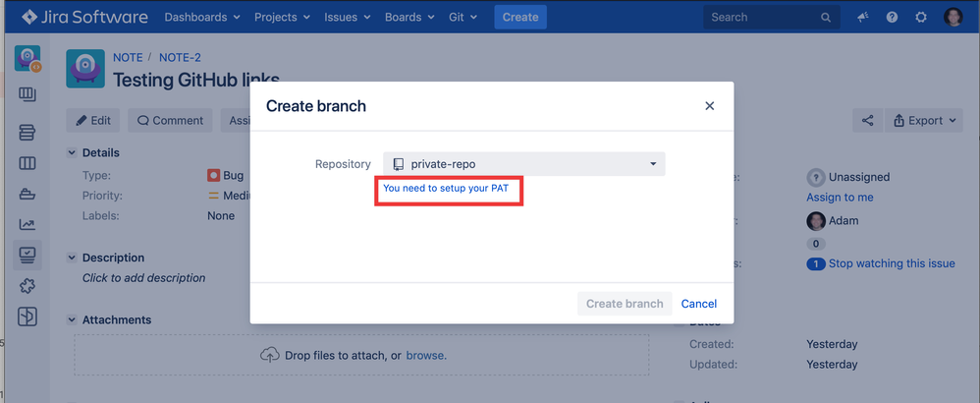Open the reports chart icon in the sidebar
Image resolution: width=980 pixels, height=403 pixels.
(x=27, y=225)
